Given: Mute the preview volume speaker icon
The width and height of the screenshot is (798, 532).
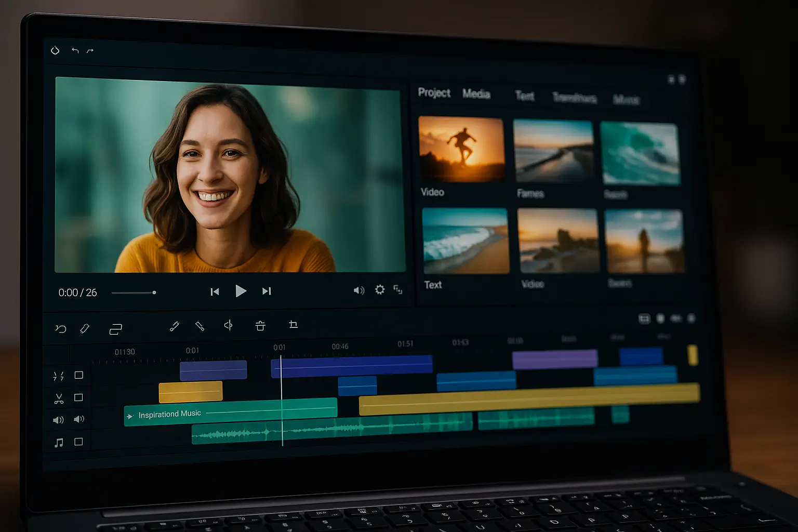Looking at the screenshot, I should tap(359, 290).
